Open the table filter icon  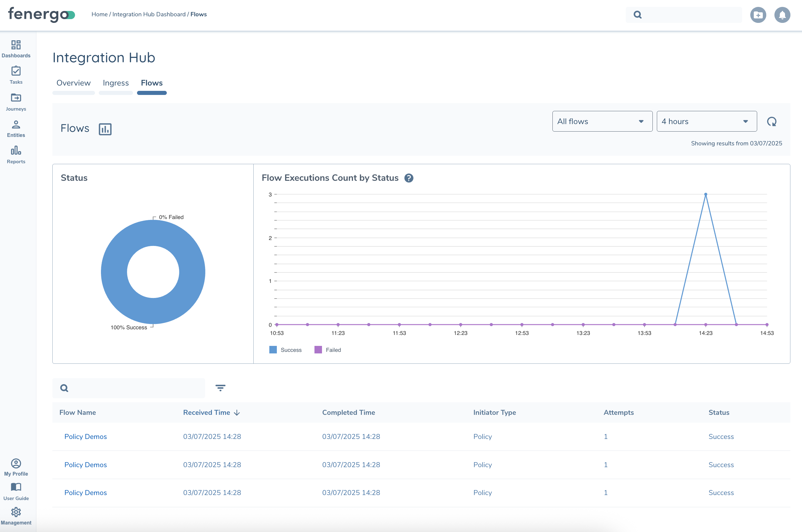click(x=220, y=388)
